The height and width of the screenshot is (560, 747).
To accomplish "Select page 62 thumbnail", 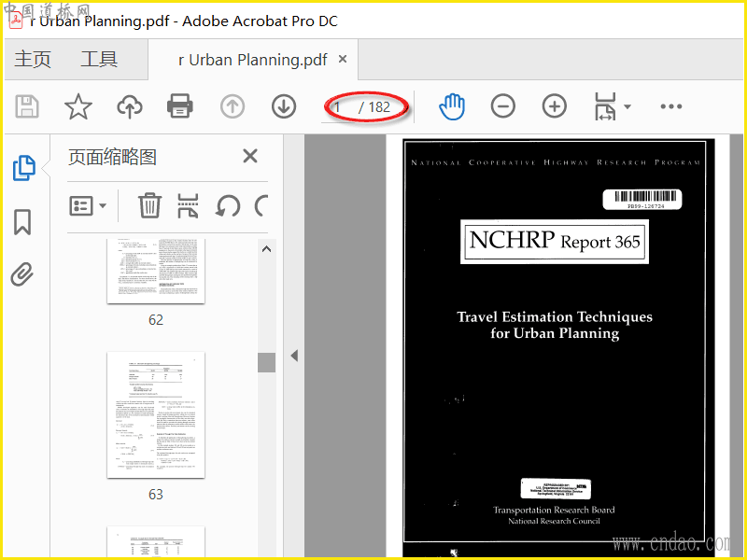I will point(156,272).
